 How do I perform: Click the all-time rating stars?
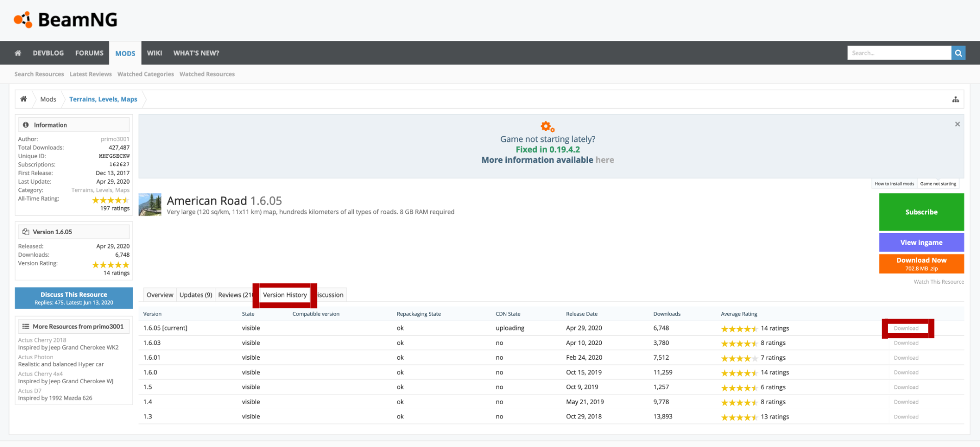[x=111, y=200]
